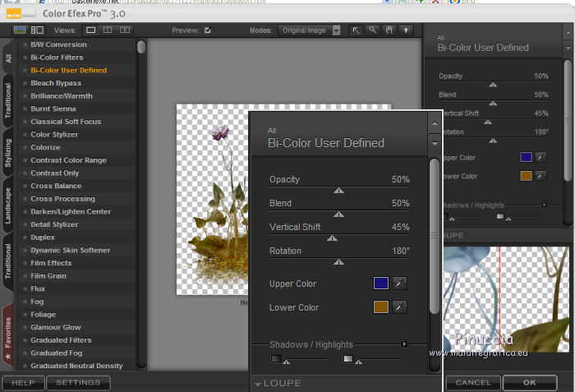Click the star beside Film Grain

25,276
